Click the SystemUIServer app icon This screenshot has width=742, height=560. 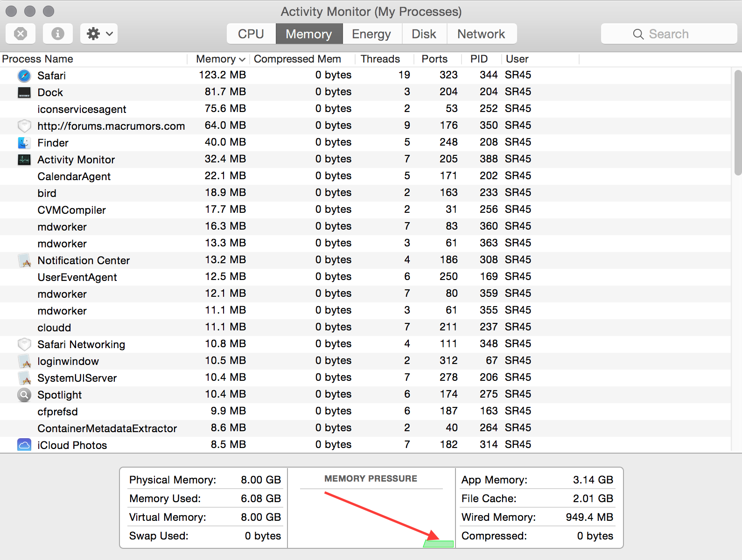click(x=24, y=378)
